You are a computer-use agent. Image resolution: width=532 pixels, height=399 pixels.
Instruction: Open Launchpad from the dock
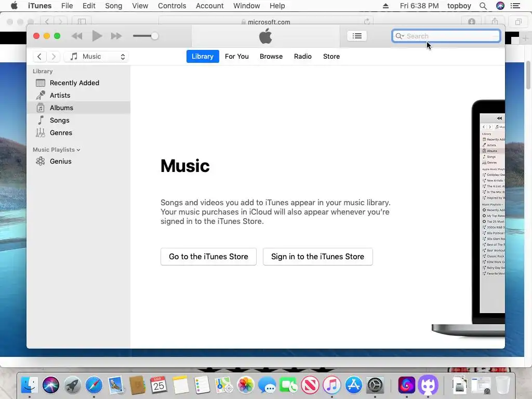72,385
